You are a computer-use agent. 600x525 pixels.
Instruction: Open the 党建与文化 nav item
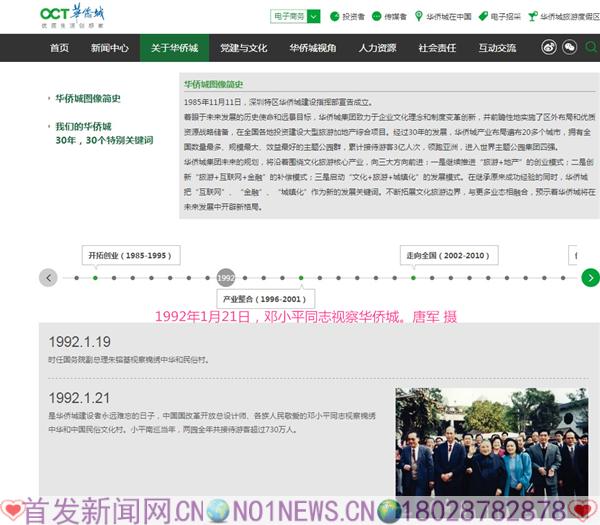[244, 48]
